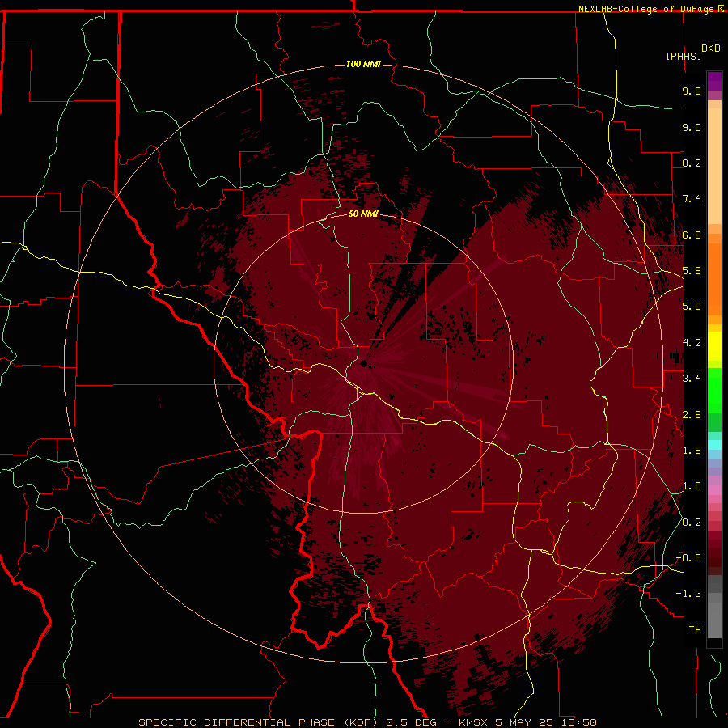Click the 9.8 legend value

[692, 91]
